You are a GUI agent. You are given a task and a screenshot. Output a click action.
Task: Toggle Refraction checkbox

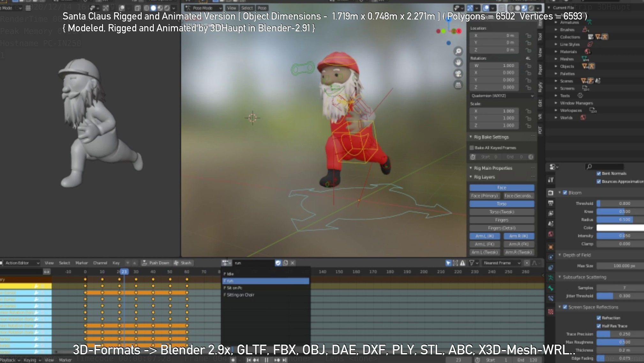click(x=599, y=318)
